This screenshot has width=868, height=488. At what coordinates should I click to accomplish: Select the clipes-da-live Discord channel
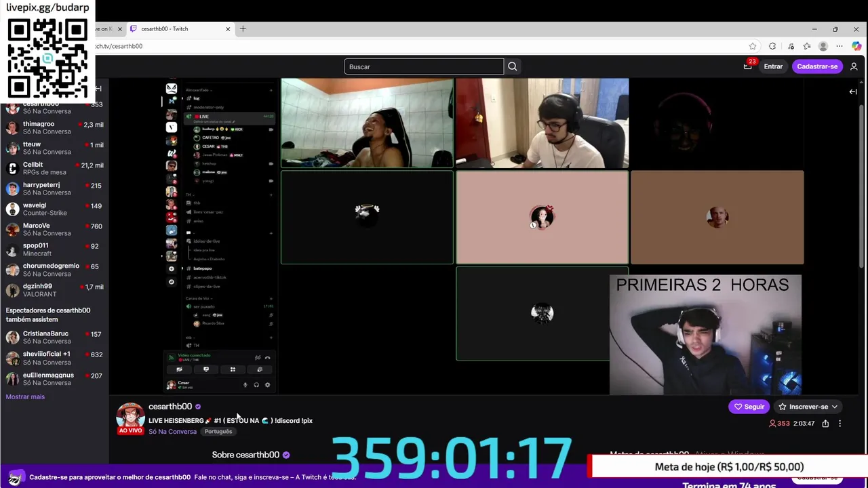[x=207, y=286]
